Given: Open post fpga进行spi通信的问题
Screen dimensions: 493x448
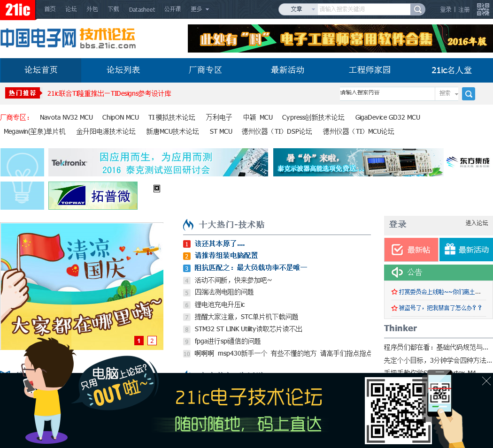Looking at the screenshot, I should 228,342.
